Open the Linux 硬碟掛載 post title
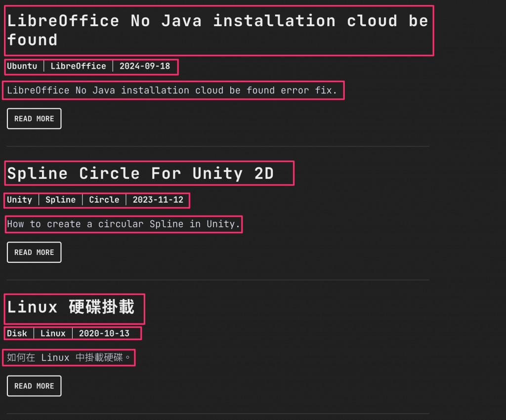506x420 pixels. point(71,307)
